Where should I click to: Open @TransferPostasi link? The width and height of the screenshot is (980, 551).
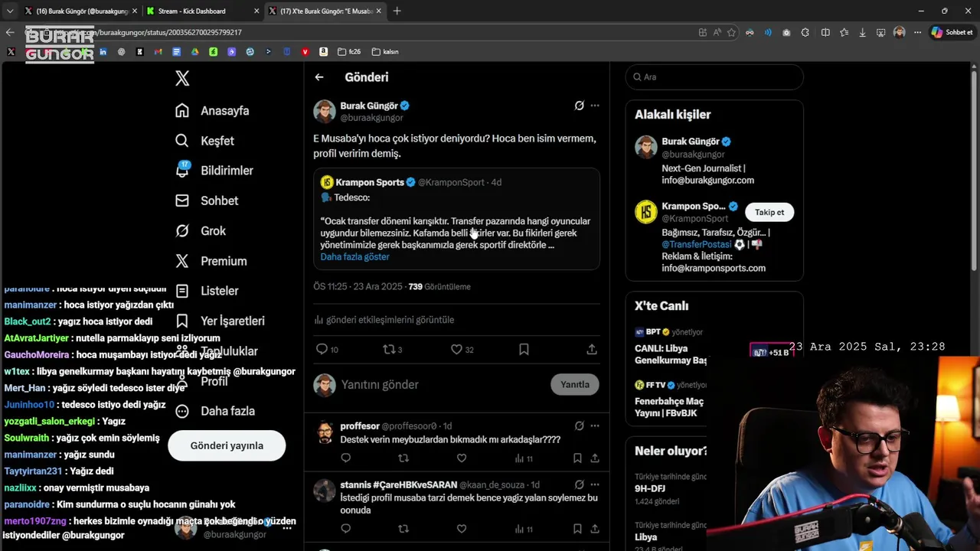(x=697, y=244)
